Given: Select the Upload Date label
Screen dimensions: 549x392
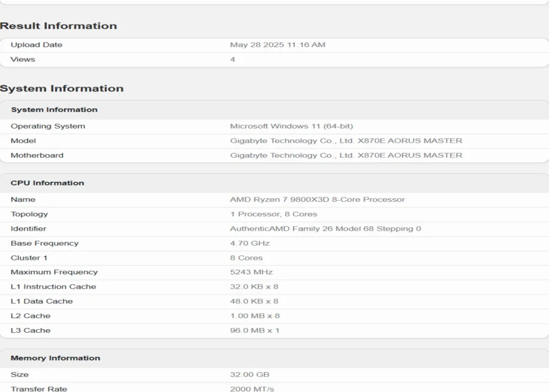Looking at the screenshot, I should (x=37, y=45).
